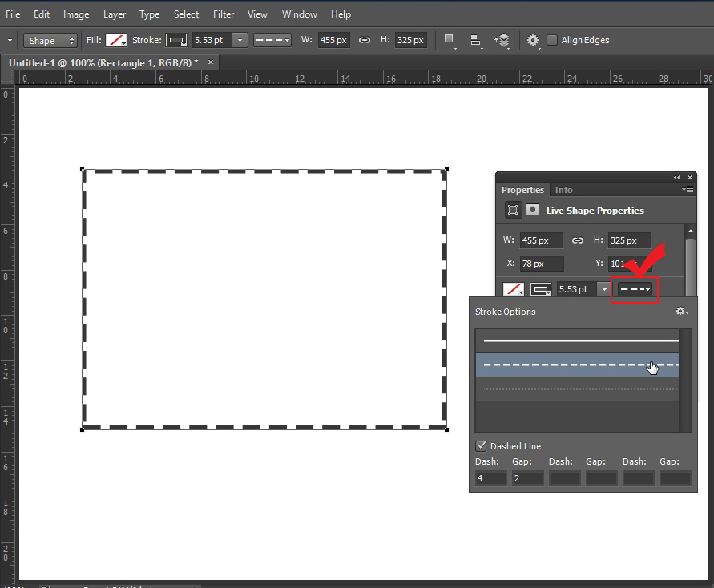Click the H field in the options bar
The width and height of the screenshot is (714, 588).
(411, 40)
